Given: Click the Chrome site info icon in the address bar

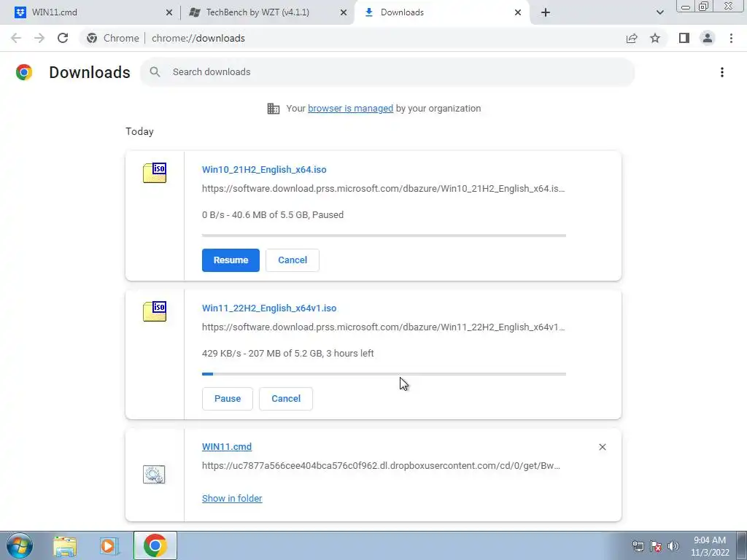Looking at the screenshot, I should (x=92, y=38).
